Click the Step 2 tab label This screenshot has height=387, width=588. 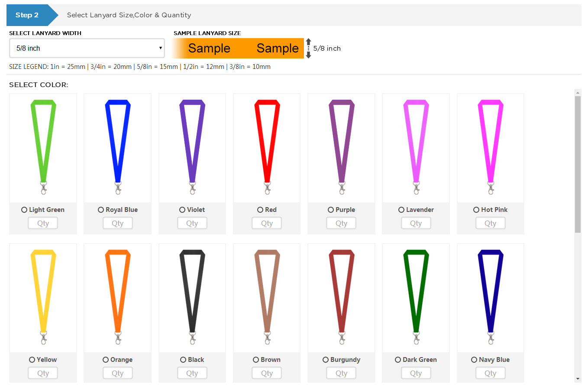(x=27, y=15)
